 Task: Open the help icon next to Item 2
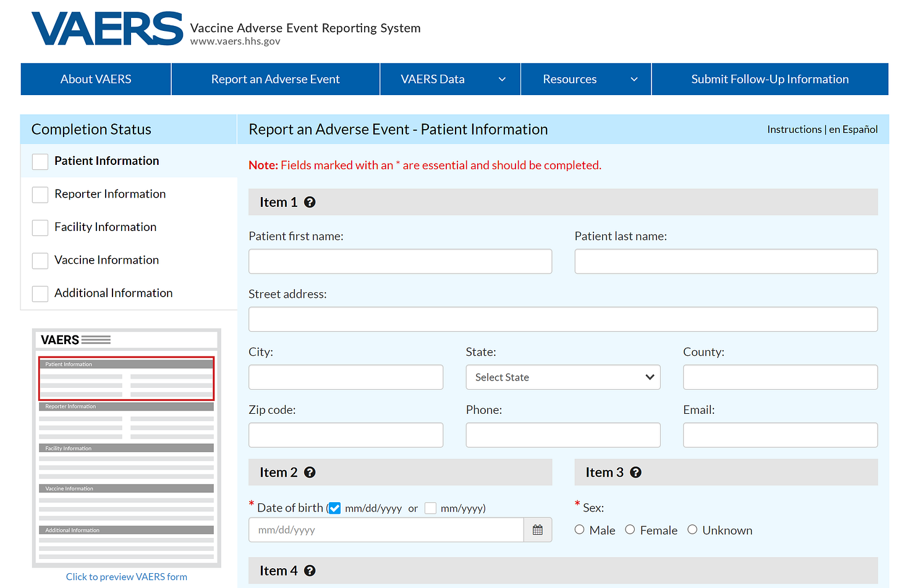click(x=310, y=472)
